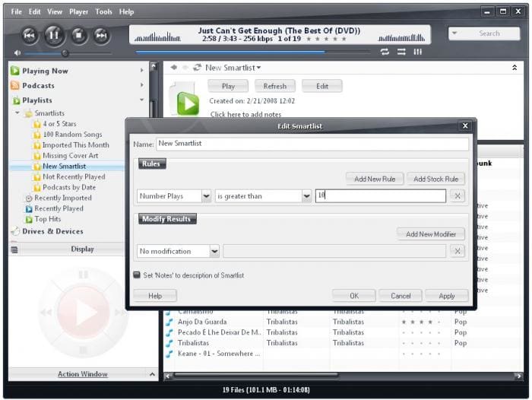This screenshot has height=400, width=532.
Task: Open the Display panel list icon
Action: [x=14, y=250]
